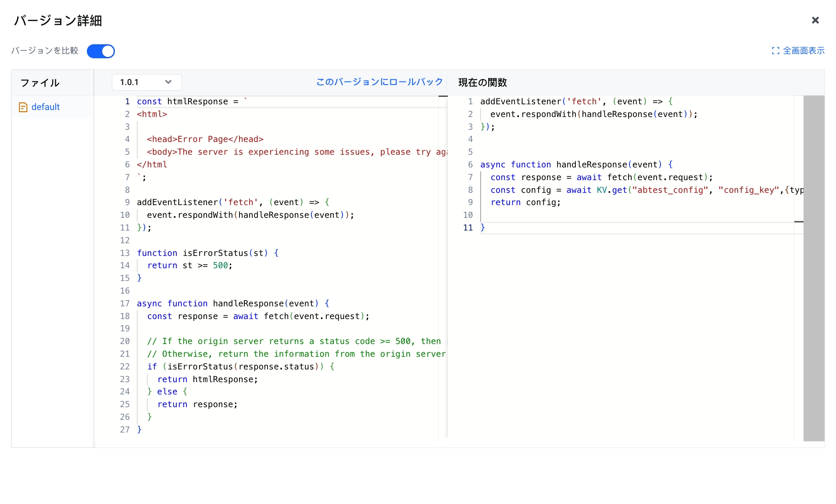Screen dimensions: 836x504
Task: Open fullscreen view via its icon
Action: pos(775,51)
